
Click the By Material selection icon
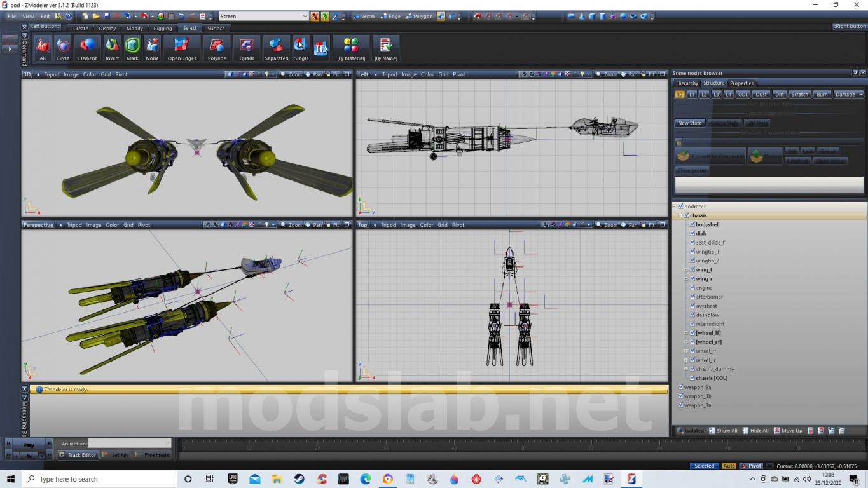click(x=351, y=48)
